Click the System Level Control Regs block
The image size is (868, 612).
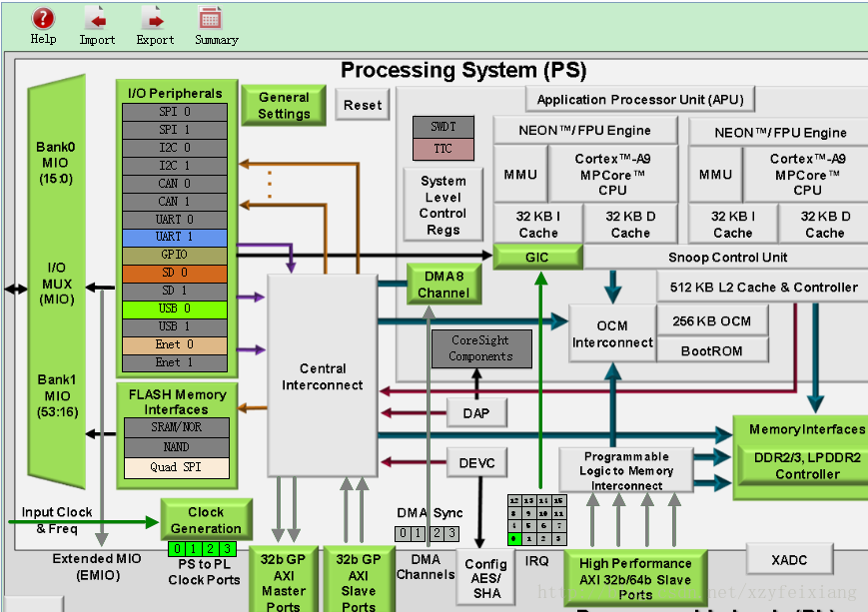pyautogui.click(x=442, y=205)
